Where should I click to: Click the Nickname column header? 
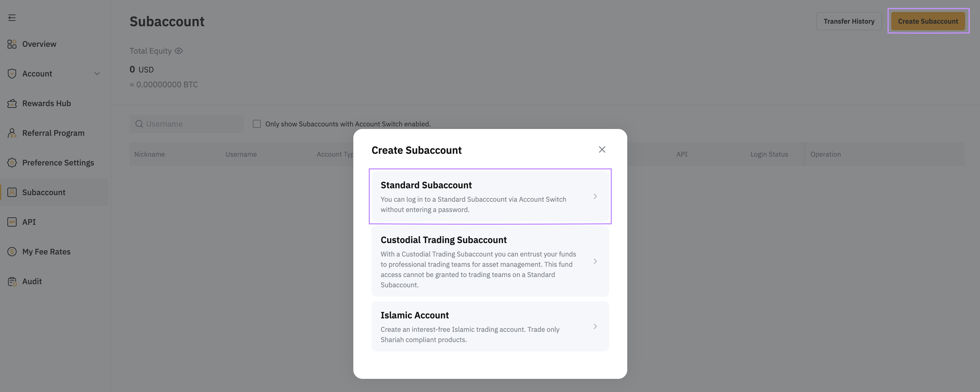[x=150, y=154]
